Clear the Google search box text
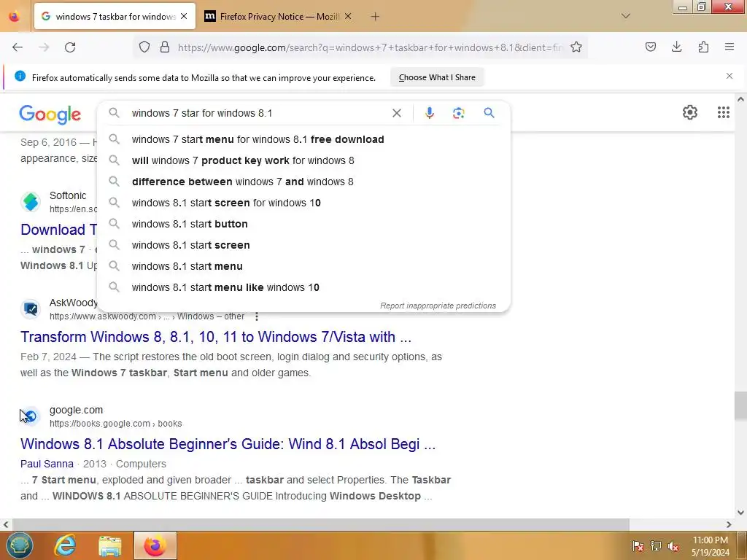747x560 pixels. click(396, 113)
